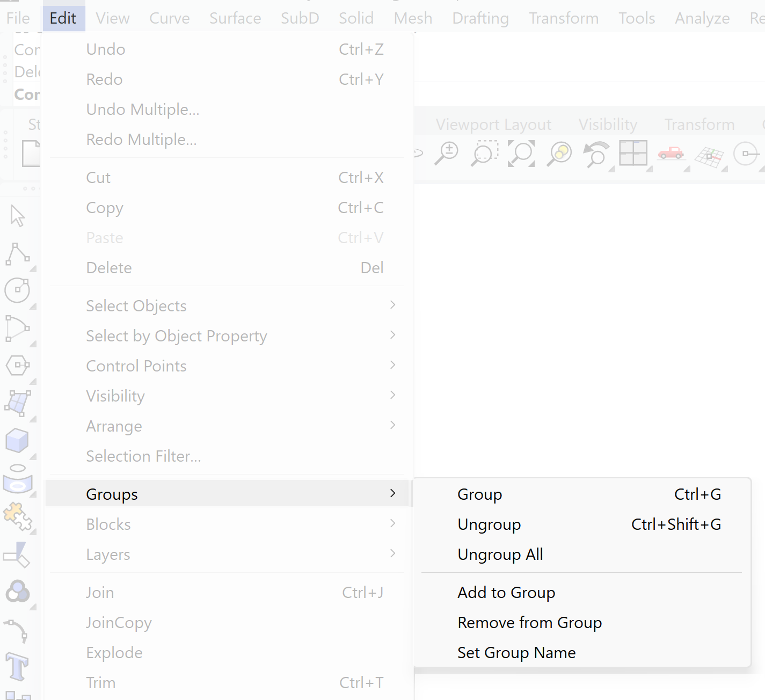The height and width of the screenshot is (700, 765).
Task: Click the Zoom Extents icon
Action: (x=521, y=154)
